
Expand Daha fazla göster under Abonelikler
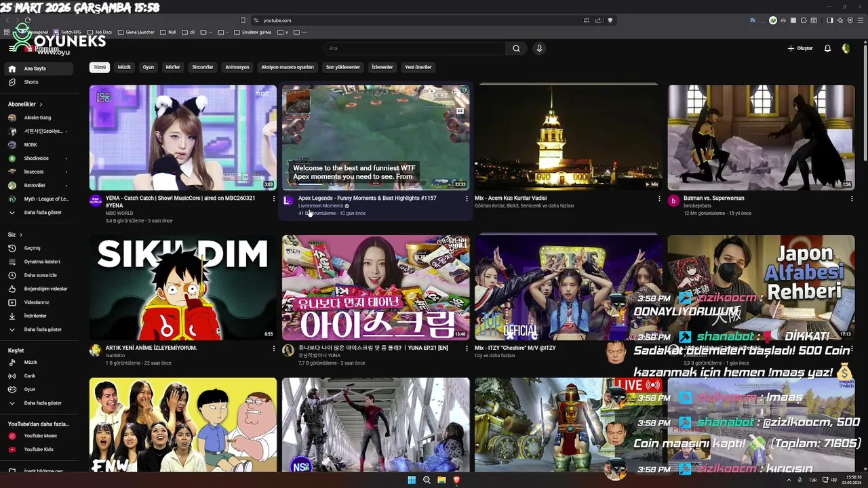39,212
